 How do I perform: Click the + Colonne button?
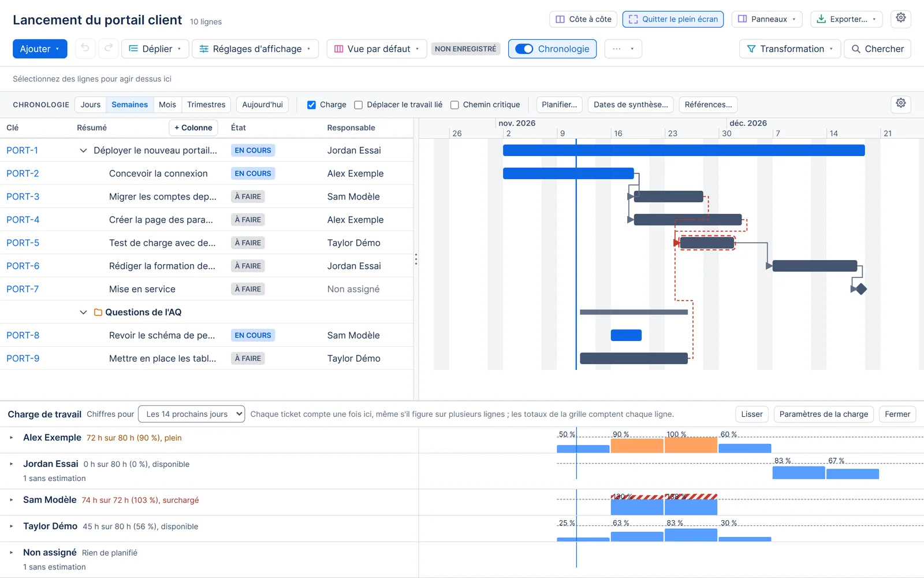tap(193, 128)
